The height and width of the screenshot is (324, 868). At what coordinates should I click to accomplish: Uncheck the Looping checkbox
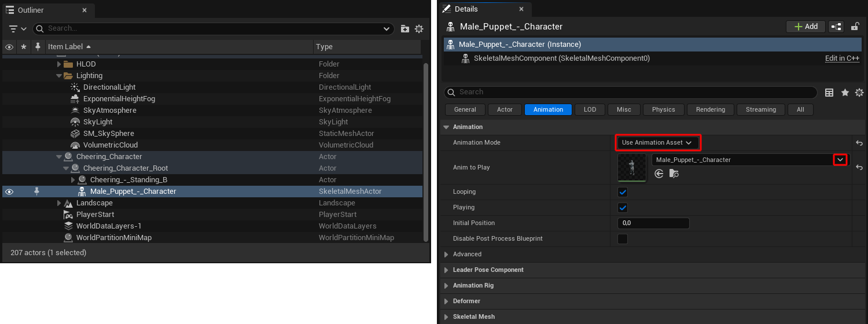623,192
